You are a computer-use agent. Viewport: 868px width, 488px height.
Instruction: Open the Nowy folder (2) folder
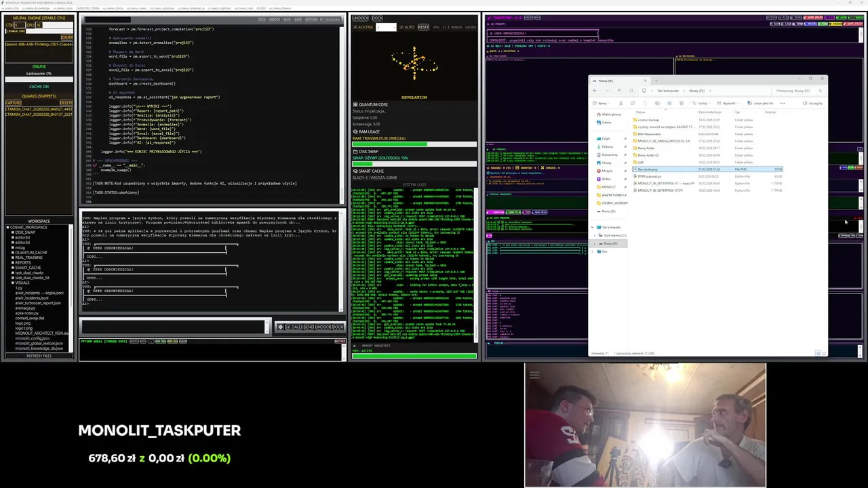[647, 155]
